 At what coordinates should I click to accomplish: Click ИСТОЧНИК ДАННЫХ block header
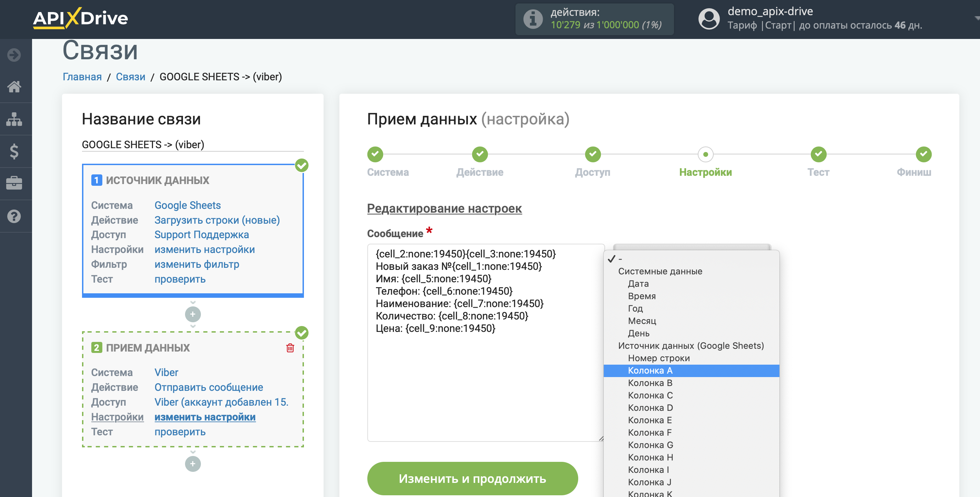(x=157, y=180)
